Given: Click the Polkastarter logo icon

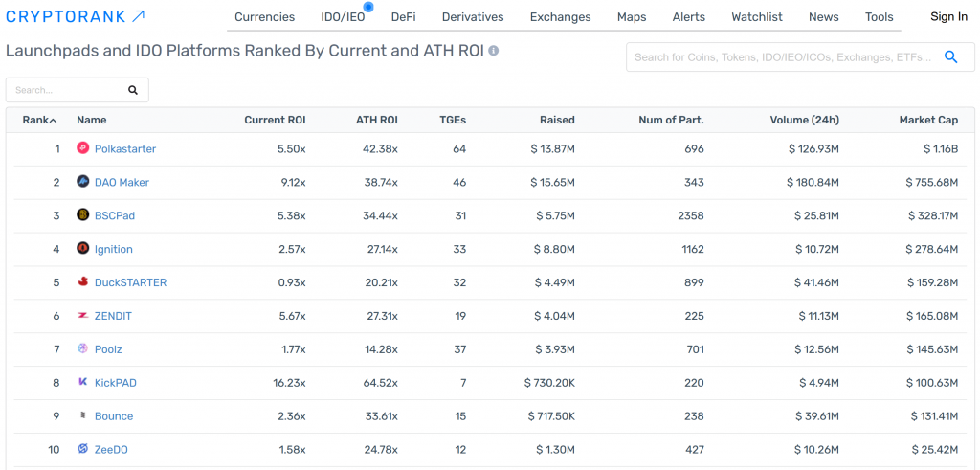Looking at the screenshot, I should (82, 148).
